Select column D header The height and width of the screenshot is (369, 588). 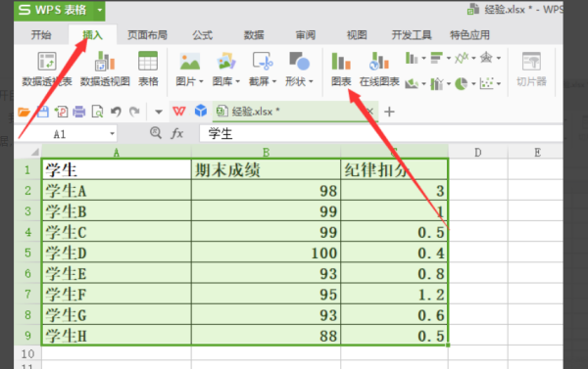[478, 153]
